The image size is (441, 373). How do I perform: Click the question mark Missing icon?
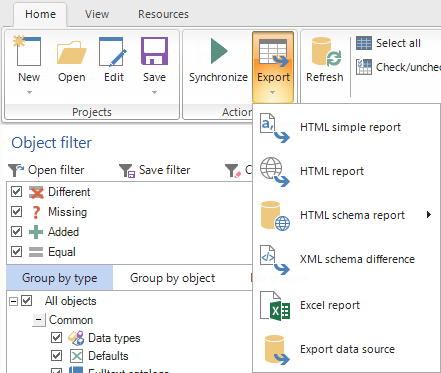coord(36,212)
